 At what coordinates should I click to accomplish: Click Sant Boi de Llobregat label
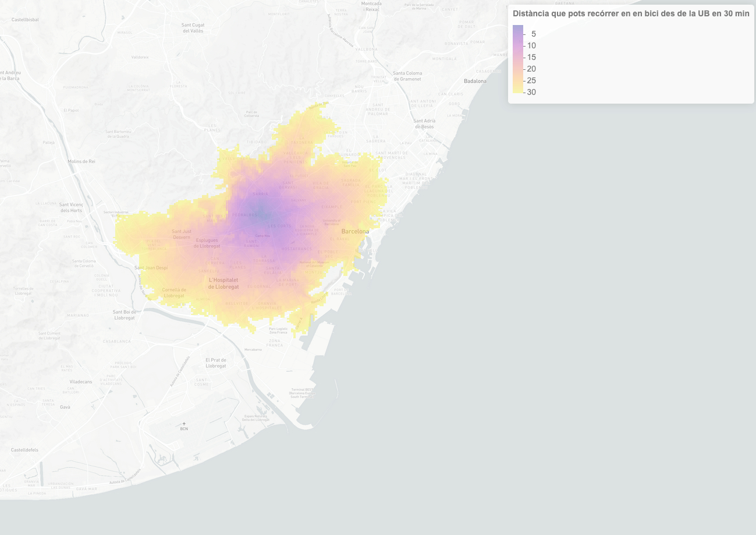click(125, 315)
